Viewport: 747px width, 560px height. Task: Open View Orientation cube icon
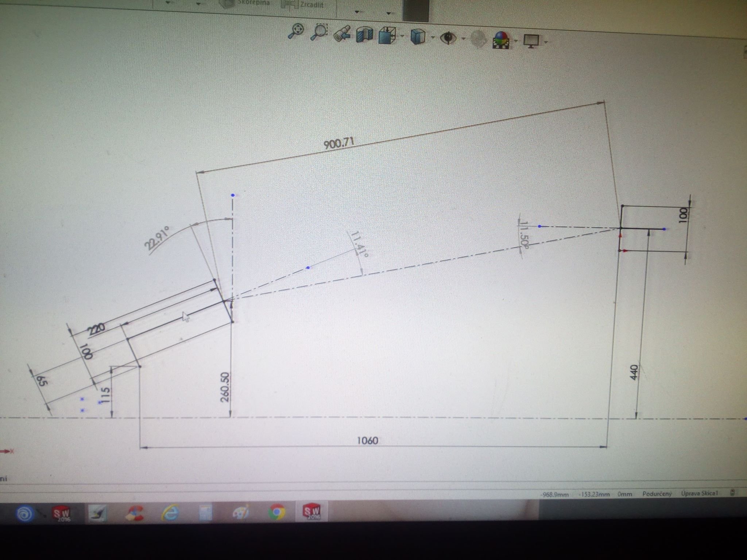(x=387, y=36)
